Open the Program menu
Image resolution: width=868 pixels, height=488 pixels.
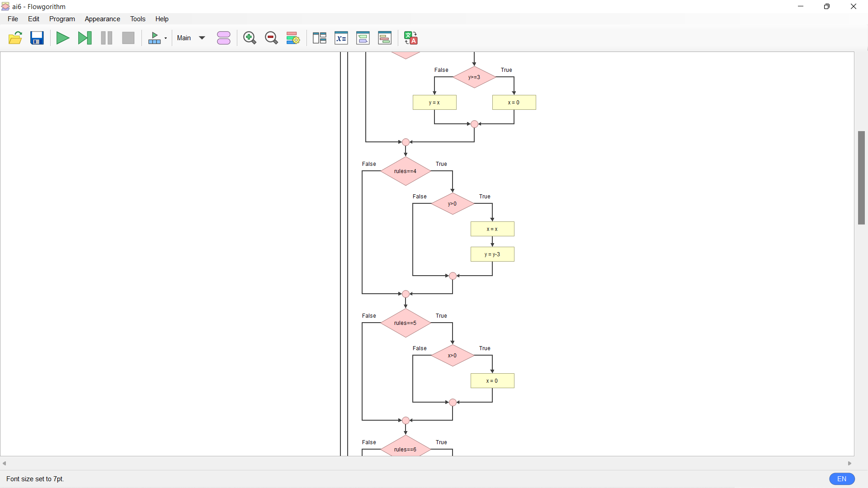(x=62, y=19)
